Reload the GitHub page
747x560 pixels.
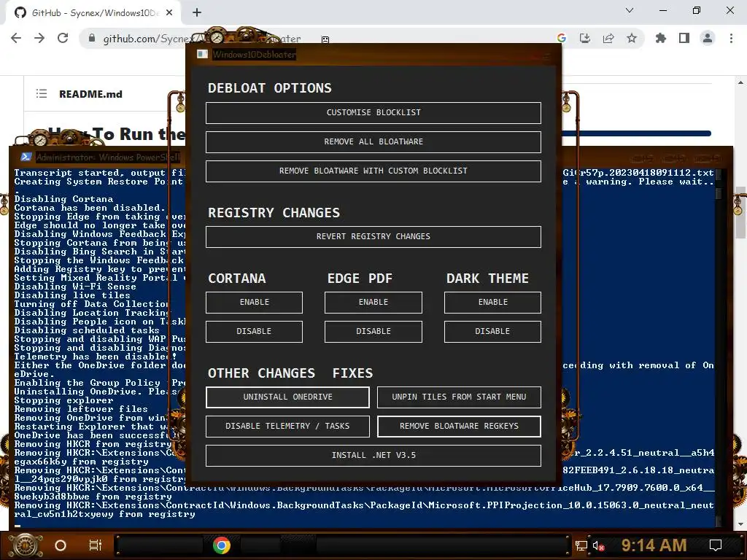coord(63,38)
